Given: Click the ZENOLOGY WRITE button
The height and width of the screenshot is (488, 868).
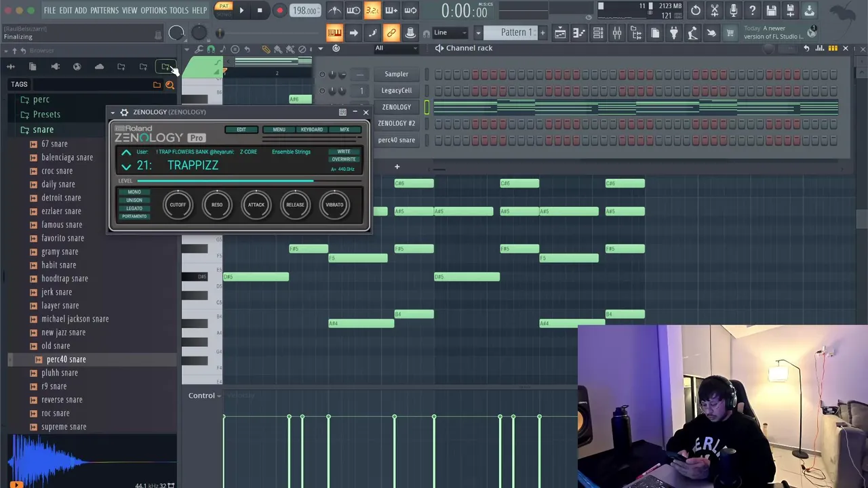Looking at the screenshot, I should 344,152.
